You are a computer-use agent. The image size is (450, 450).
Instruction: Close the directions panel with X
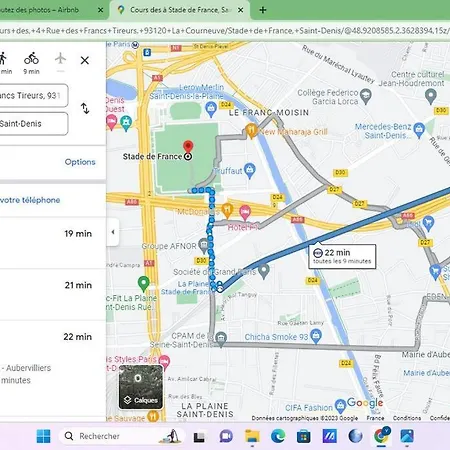[85, 60]
